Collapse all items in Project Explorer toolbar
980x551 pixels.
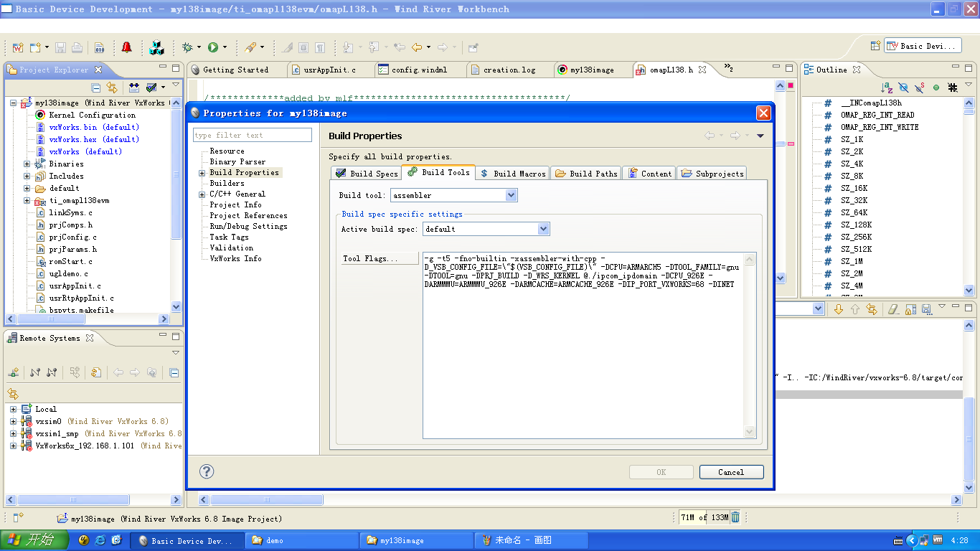tap(96, 88)
